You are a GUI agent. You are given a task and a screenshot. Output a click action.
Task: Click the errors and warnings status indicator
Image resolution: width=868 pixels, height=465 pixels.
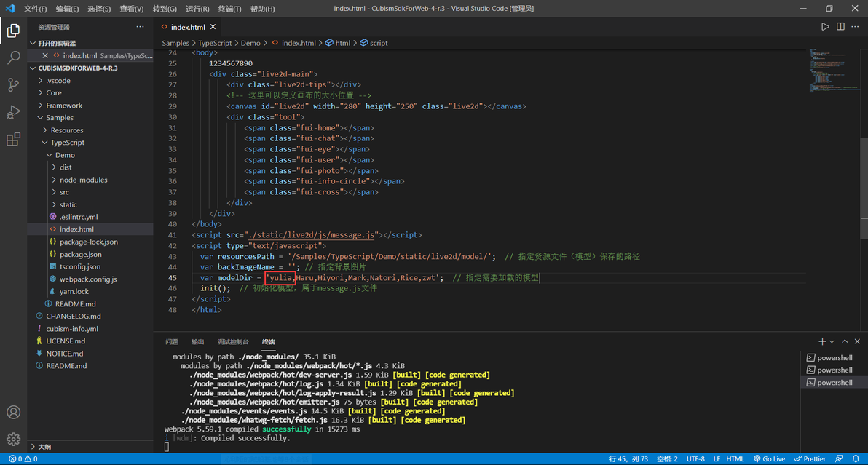(23, 459)
